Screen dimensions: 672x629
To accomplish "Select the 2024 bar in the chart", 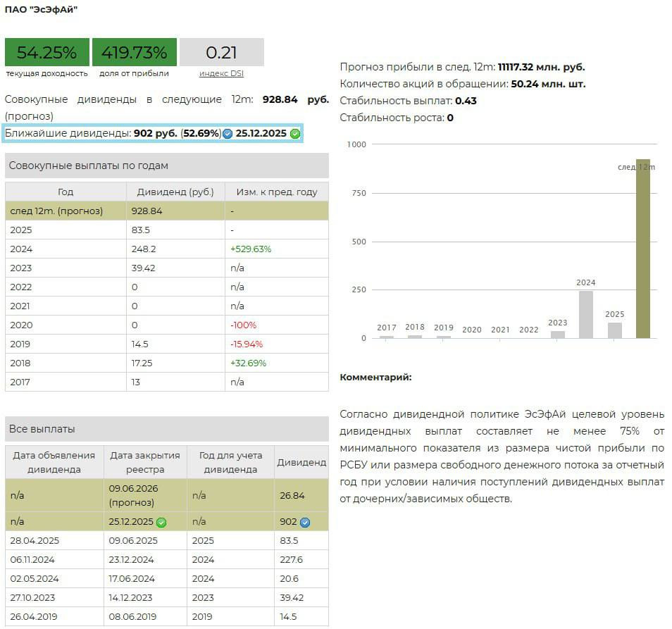I will (x=586, y=315).
